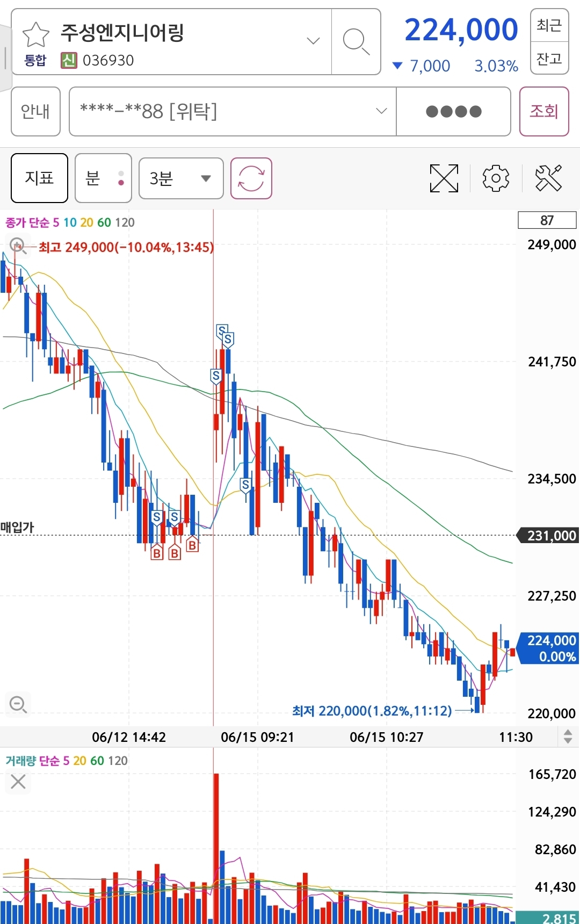
Task: Zoom out chart with minus magnifier
Action: coord(18,704)
